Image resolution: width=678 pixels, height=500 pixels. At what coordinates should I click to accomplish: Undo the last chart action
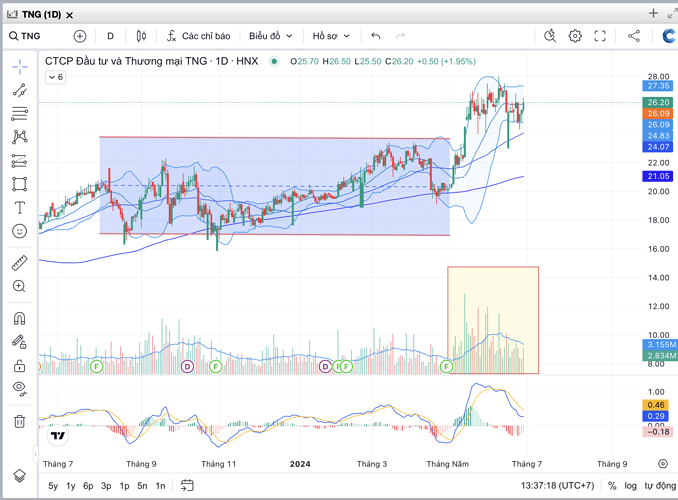(376, 36)
